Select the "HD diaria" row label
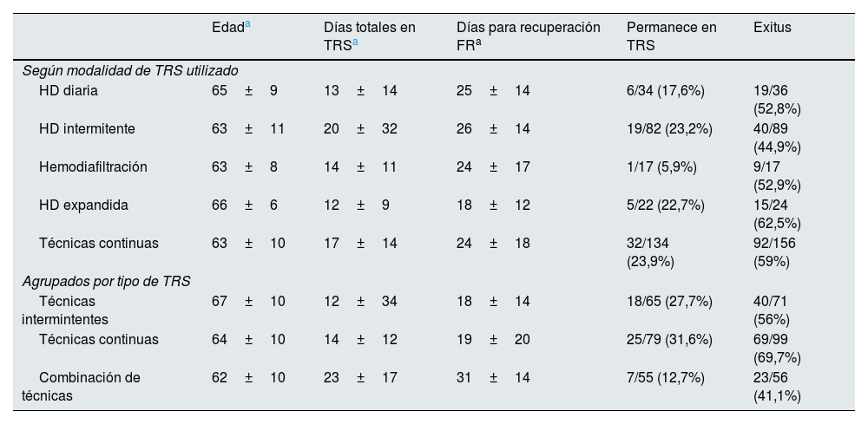 [x=69, y=90]
